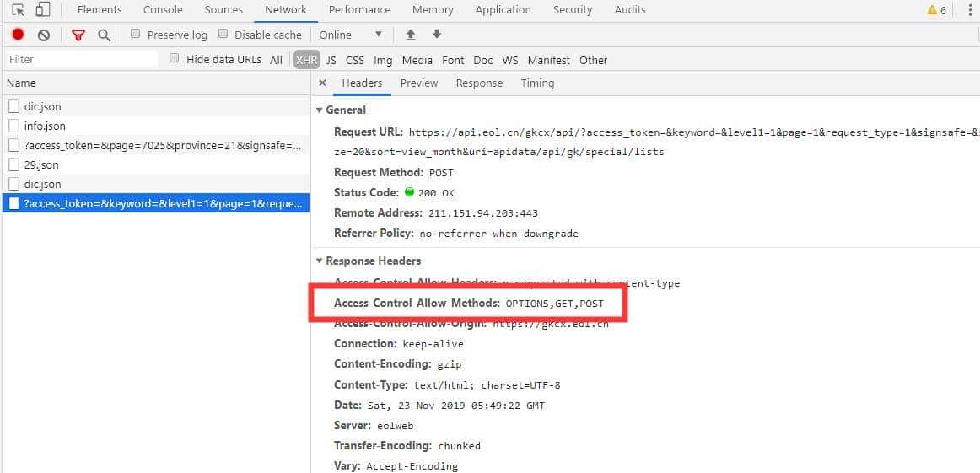
Task: Click the Date header value
Action: click(x=455, y=406)
